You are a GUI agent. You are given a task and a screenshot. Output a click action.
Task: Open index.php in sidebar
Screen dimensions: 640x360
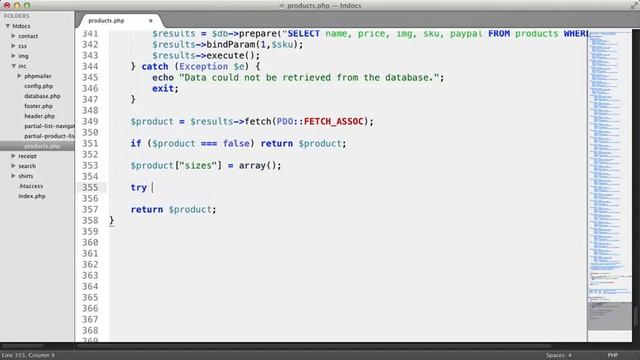click(x=32, y=196)
